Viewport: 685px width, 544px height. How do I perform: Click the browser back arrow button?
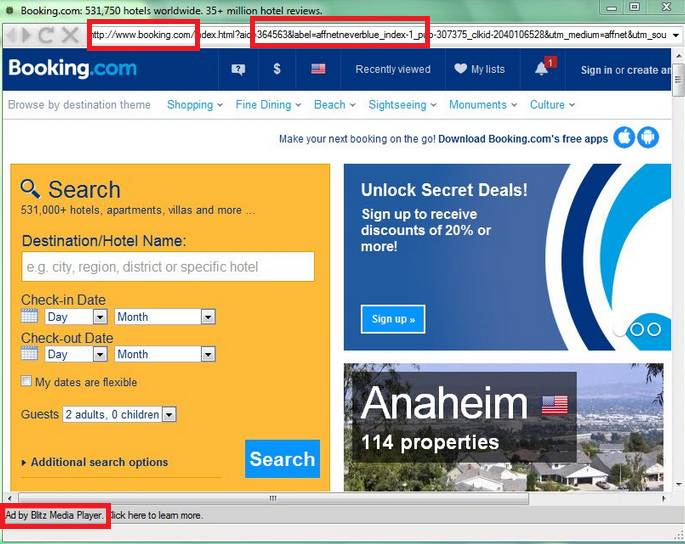12,36
